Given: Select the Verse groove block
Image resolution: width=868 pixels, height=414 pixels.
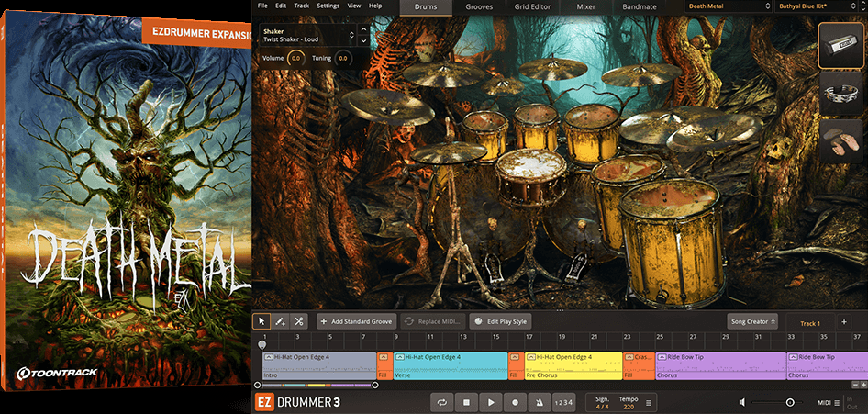Looking at the screenshot, I should coord(451,366).
